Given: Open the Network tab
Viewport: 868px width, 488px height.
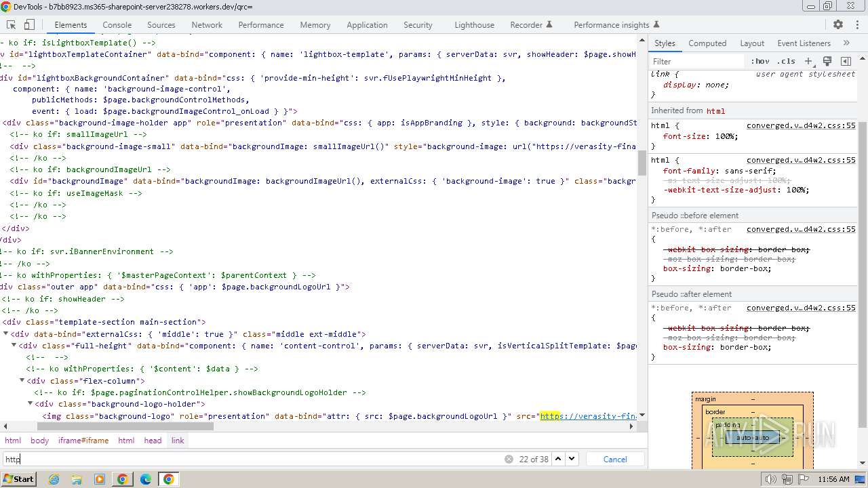Looking at the screenshot, I should (x=207, y=24).
